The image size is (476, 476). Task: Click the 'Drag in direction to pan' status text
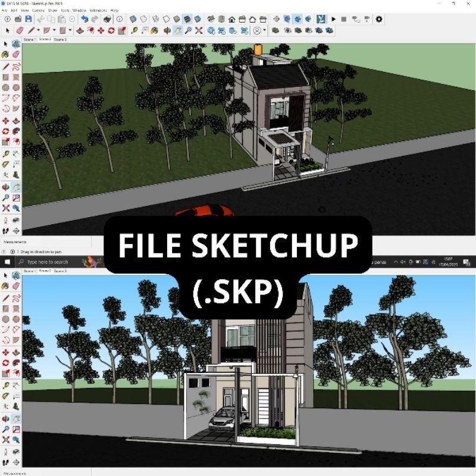(41, 252)
